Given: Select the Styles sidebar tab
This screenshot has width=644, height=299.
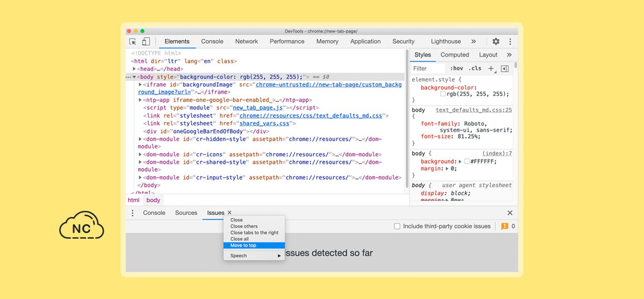Looking at the screenshot, I should pyautogui.click(x=422, y=55).
